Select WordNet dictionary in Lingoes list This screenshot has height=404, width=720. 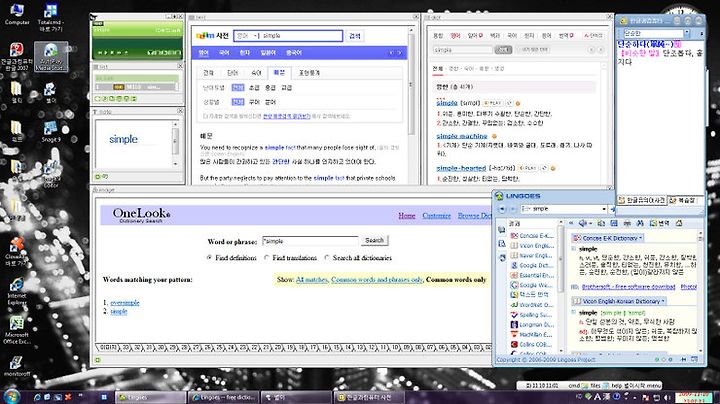point(532,304)
